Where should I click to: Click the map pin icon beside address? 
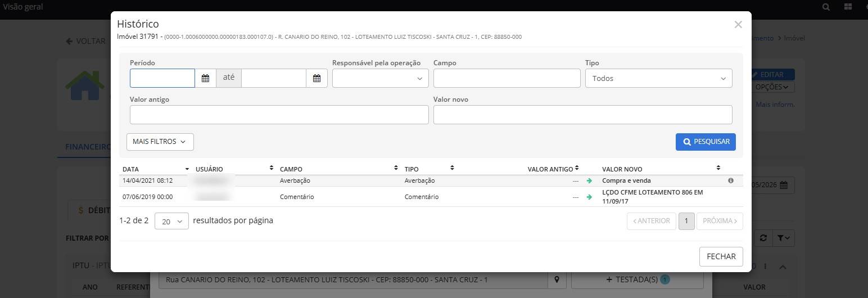pyautogui.click(x=557, y=280)
